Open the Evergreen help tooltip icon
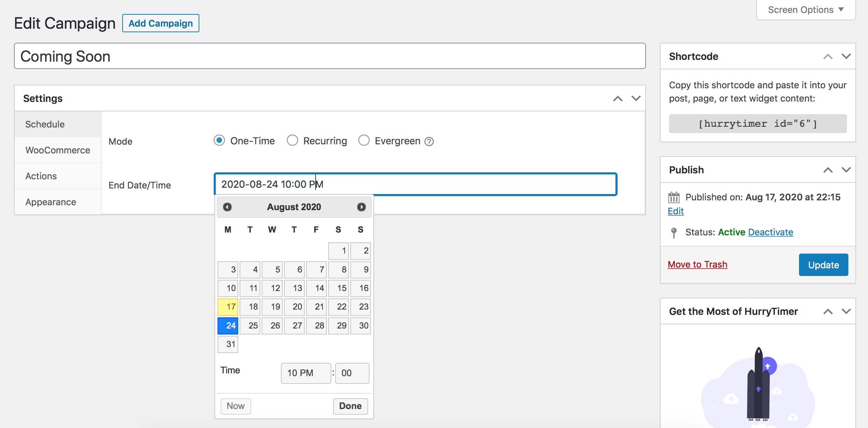Image resolution: width=868 pixels, height=428 pixels. (429, 141)
